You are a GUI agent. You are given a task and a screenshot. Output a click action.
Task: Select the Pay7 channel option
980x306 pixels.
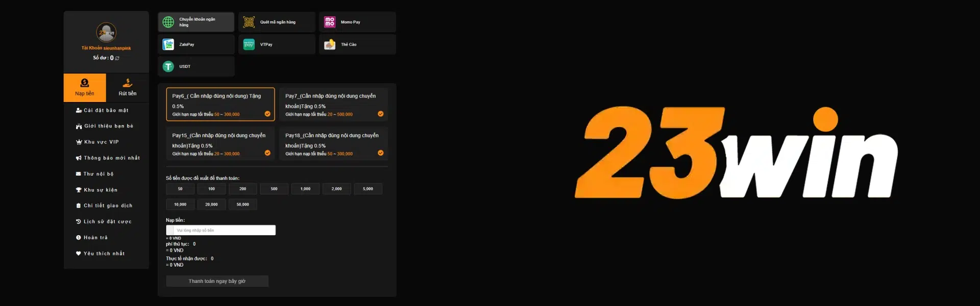point(334,104)
